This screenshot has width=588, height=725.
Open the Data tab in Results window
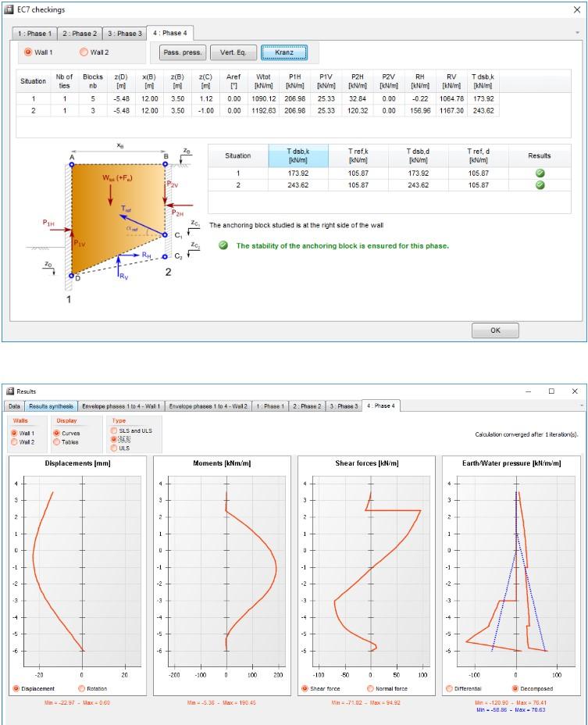click(14, 406)
